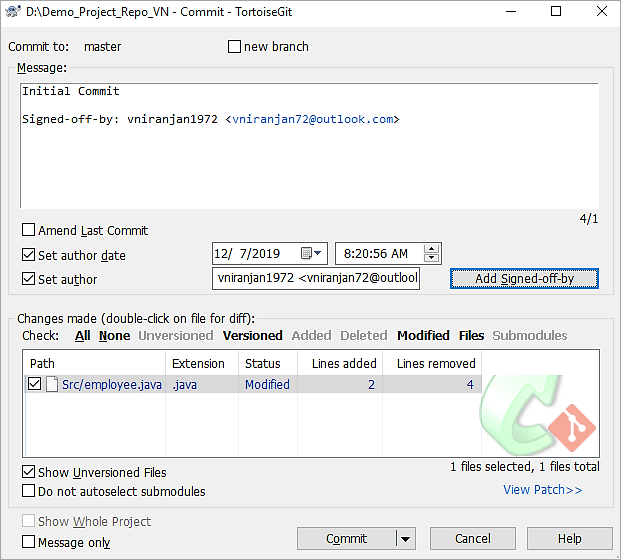Image resolution: width=621 pixels, height=560 pixels.
Task: Click the author name input field
Action: pyautogui.click(x=316, y=278)
